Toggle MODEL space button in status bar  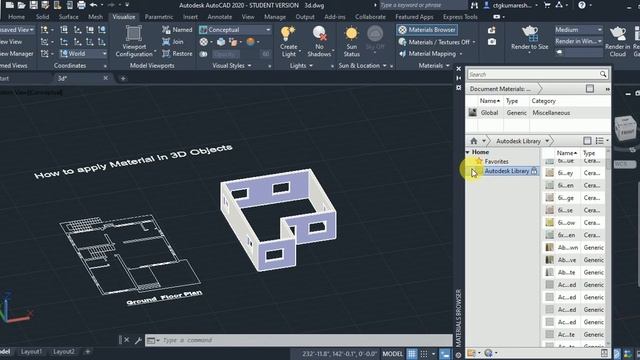coord(393,354)
